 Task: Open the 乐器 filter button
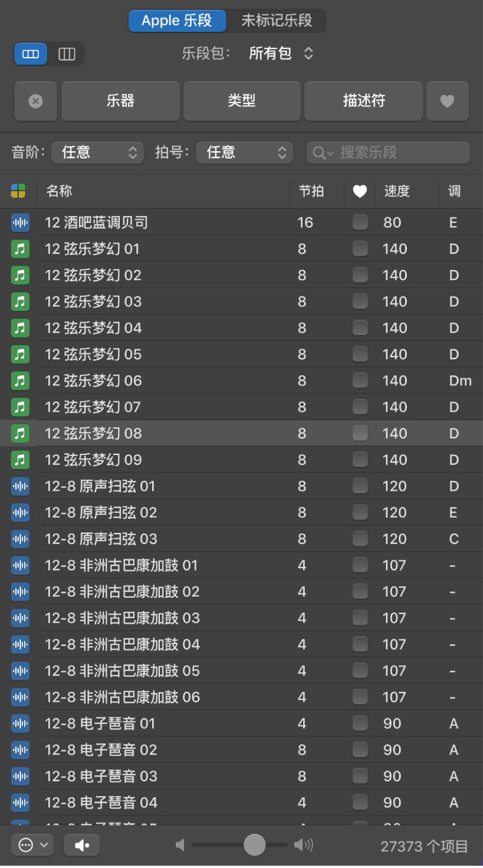click(x=120, y=101)
